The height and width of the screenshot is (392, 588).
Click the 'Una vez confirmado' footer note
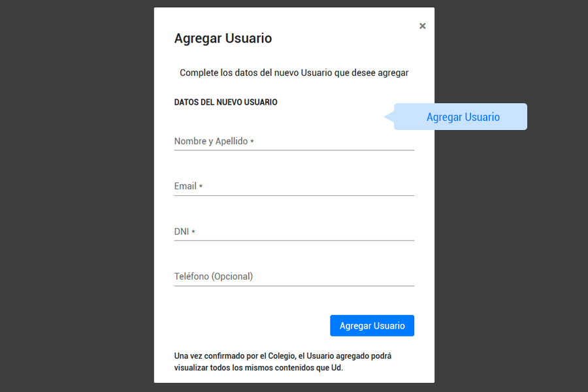coord(282,362)
